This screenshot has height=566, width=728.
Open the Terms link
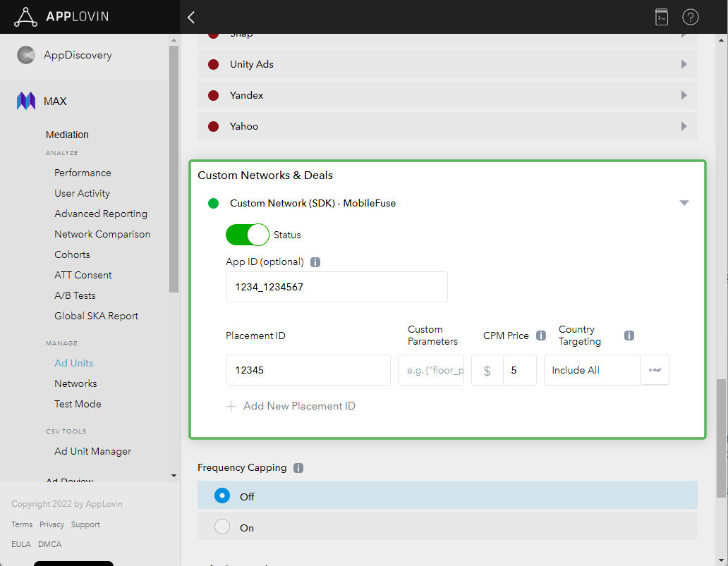coord(22,524)
